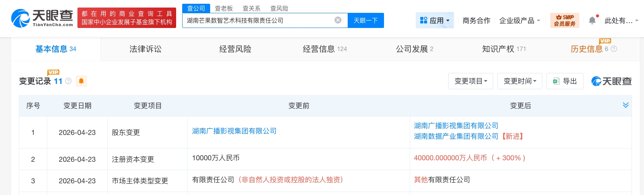Click the SVIP member service badge
This screenshot has height=195, width=644.
[x=565, y=20]
